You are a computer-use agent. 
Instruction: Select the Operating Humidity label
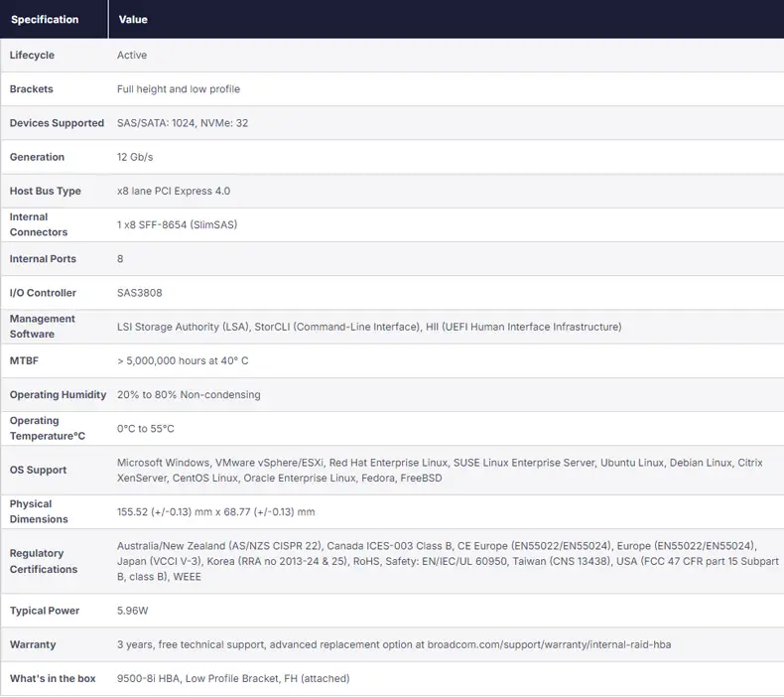coord(58,395)
